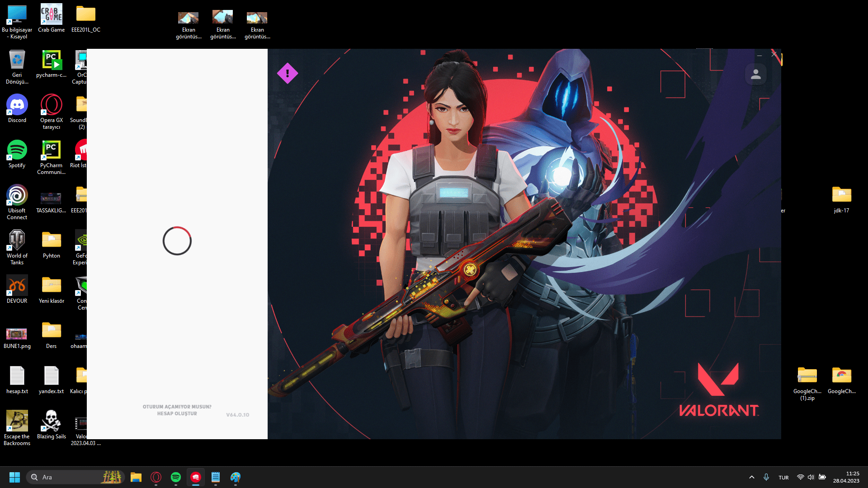Open the yandex.txt file
The image size is (868, 488).
[52, 380]
